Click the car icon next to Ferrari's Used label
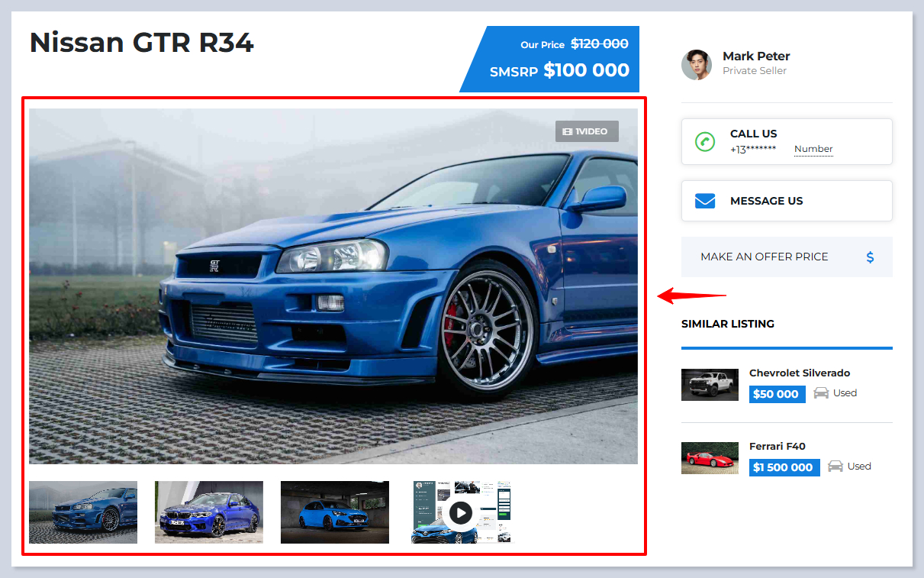 (x=835, y=467)
